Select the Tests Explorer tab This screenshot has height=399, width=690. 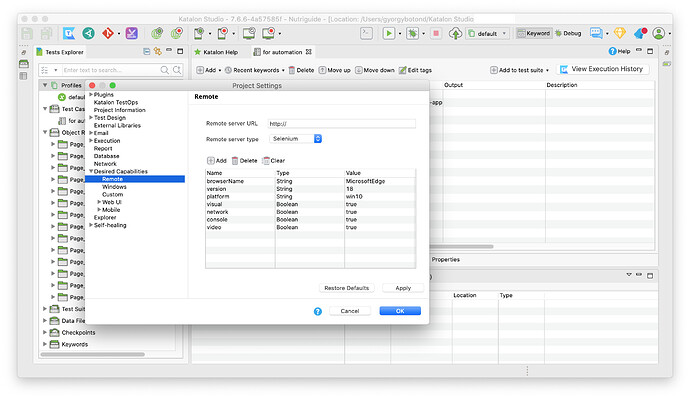click(60, 52)
